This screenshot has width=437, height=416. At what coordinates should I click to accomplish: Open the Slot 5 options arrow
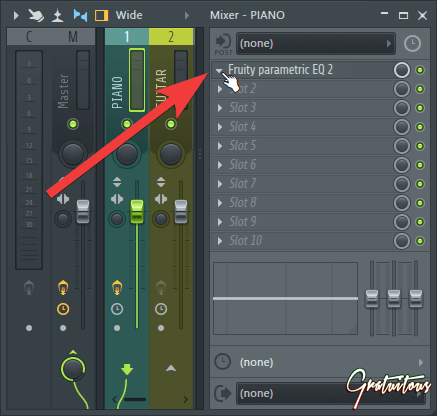coord(220,146)
